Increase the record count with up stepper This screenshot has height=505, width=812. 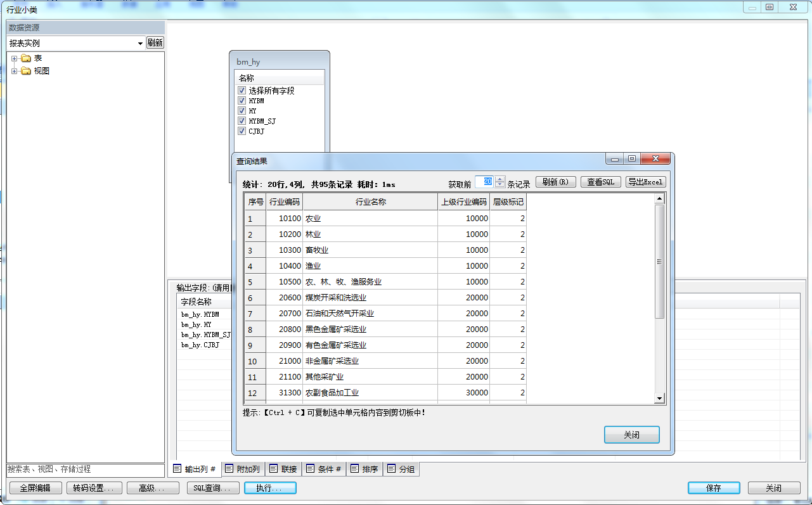pyautogui.click(x=500, y=179)
